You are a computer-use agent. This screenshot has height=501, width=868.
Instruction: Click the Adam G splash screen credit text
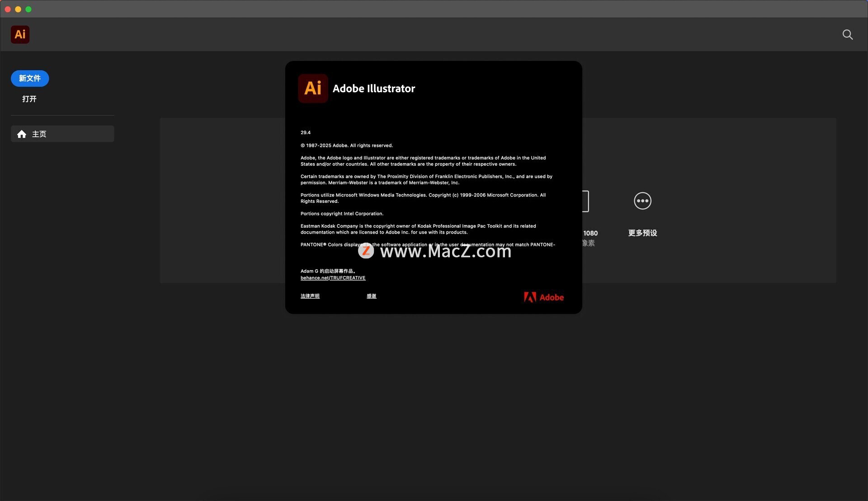[328, 271]
